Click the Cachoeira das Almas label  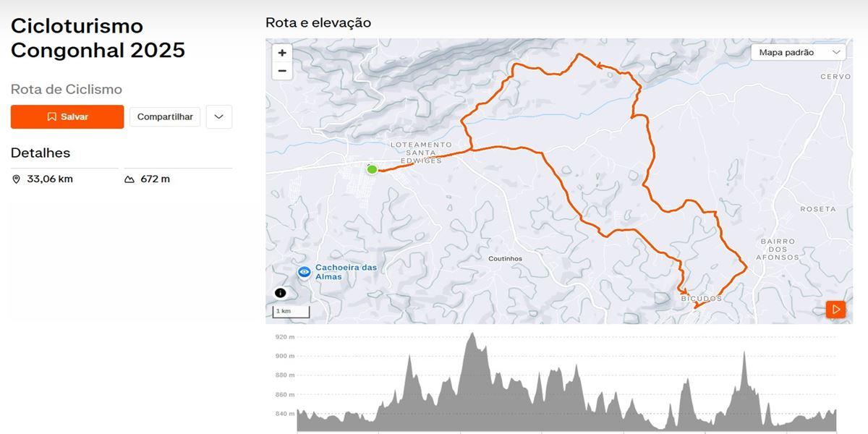point(346,272)
